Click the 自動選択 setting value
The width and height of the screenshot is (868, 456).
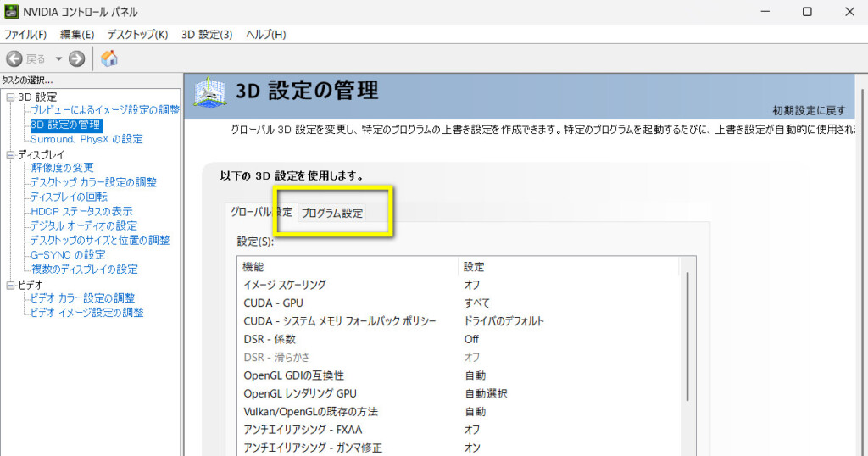pos(486,393)
